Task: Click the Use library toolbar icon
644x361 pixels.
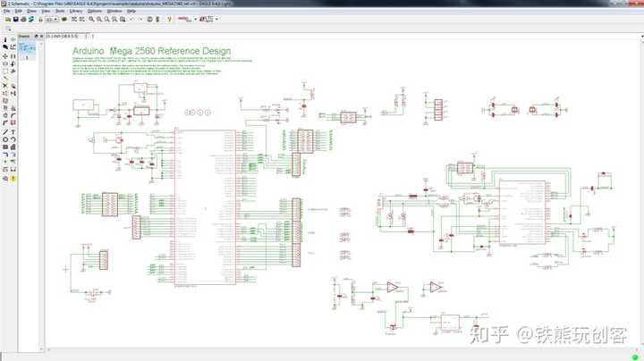Action: [x=64, y=19]
